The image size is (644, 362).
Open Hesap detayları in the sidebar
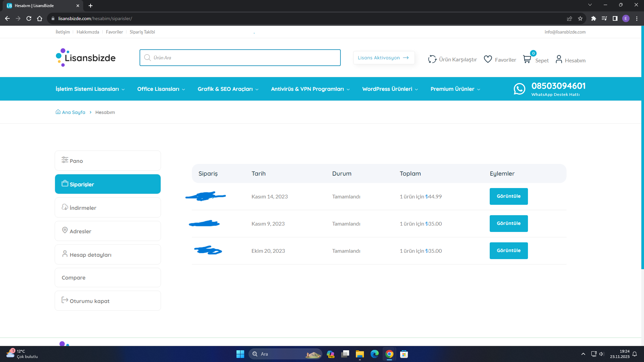tap(108, 254)
